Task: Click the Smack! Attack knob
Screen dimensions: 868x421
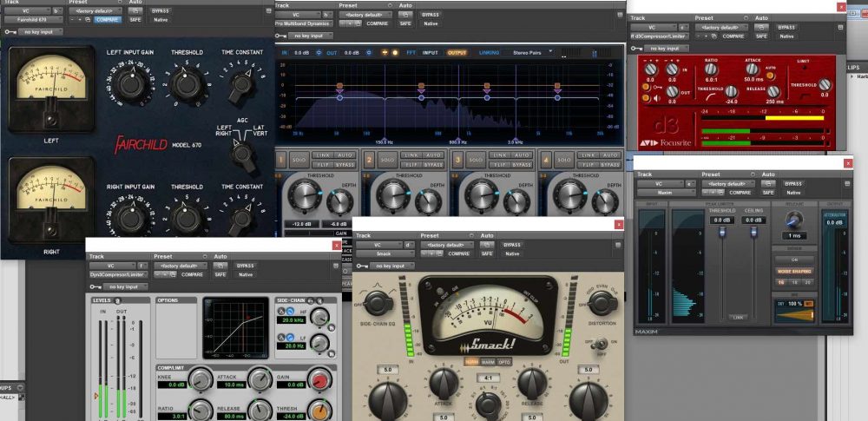Action: (444, 383)
